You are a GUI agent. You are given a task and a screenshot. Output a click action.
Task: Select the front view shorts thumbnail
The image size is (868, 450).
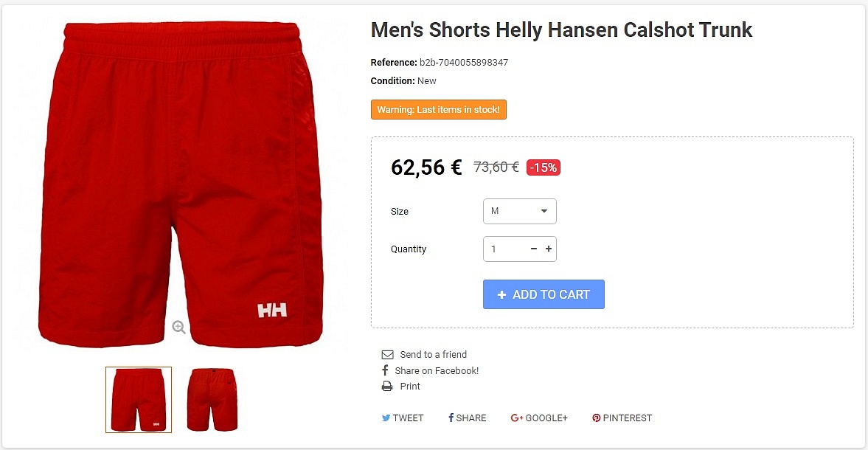pos(139,400)
